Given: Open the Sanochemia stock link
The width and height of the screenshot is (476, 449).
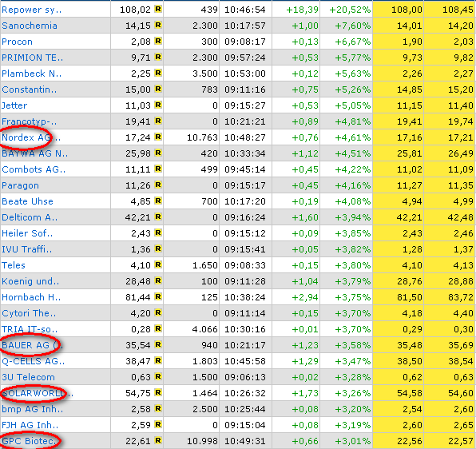Looking at the screenshot, I should (30, 26).
